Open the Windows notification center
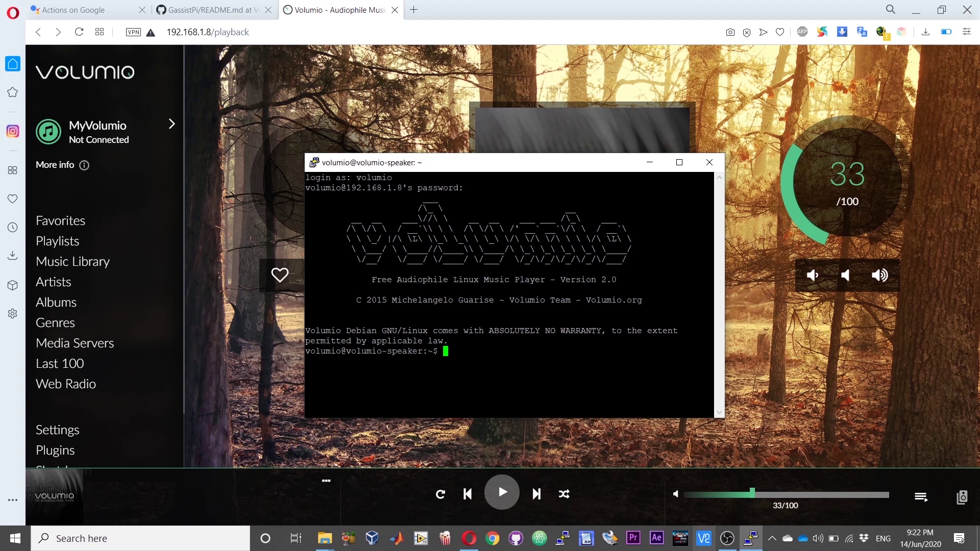 959,538
